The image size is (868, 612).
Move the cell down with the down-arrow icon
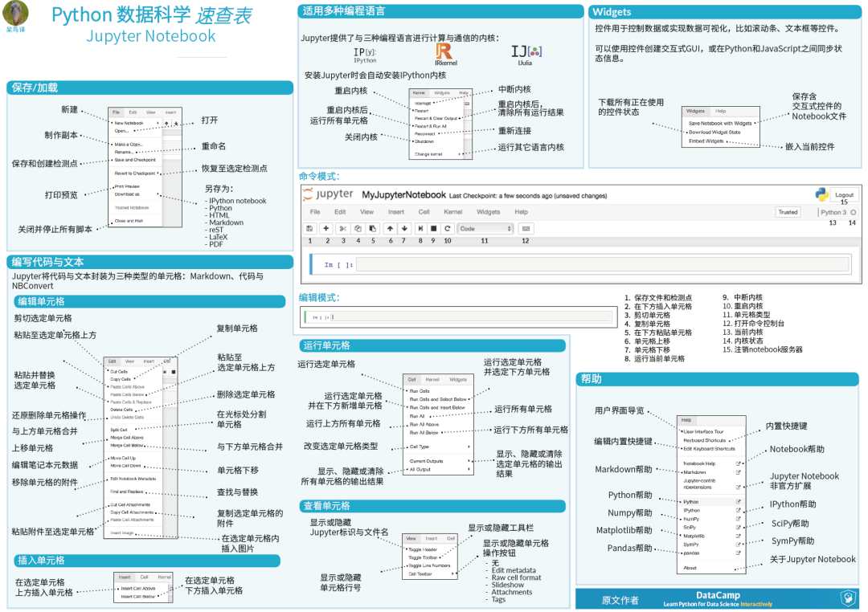[404, 229]
